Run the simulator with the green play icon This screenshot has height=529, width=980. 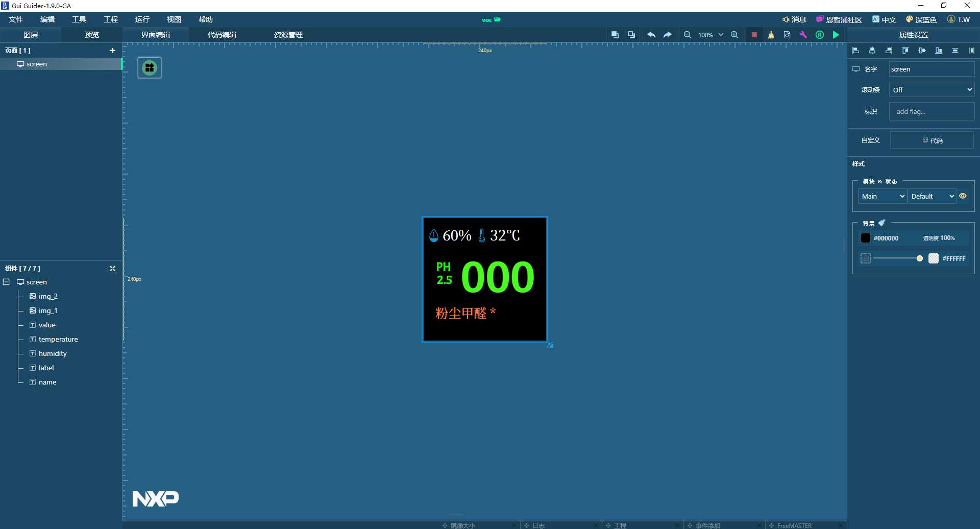click(x=836, y=35)
